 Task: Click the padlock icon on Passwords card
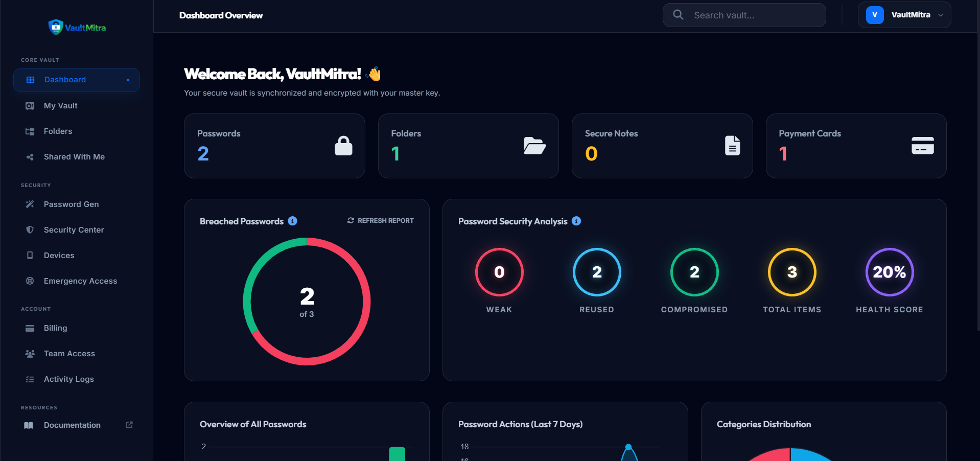pos(343,146)
